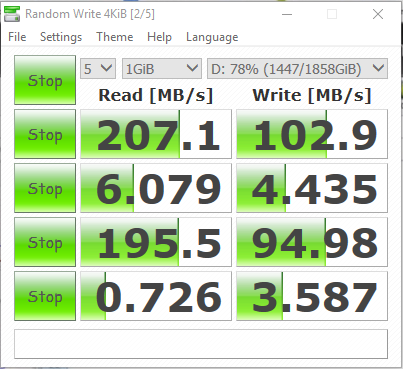Open the test size dropdown showing 1GiB
Viewport: 403px width, 369px height.
click(162, 69)
